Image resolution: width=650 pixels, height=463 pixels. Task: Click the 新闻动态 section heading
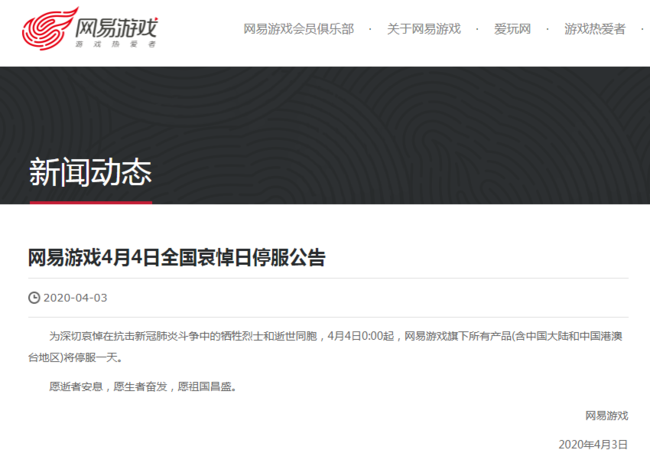(x=90, y=172)
